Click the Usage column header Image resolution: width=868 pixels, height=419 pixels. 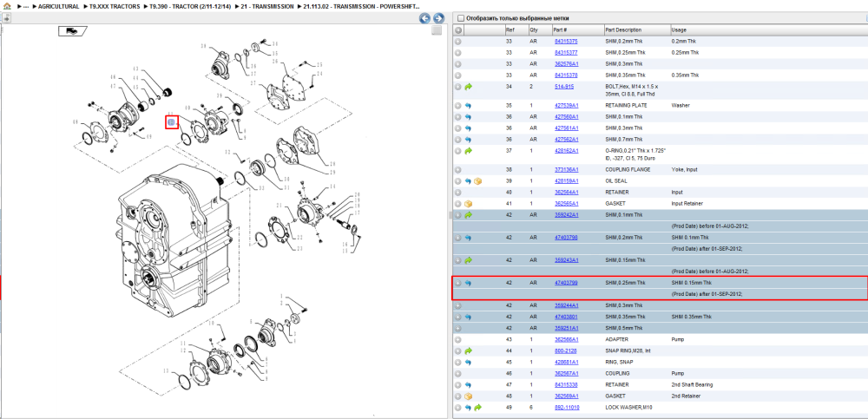[768, 29]
